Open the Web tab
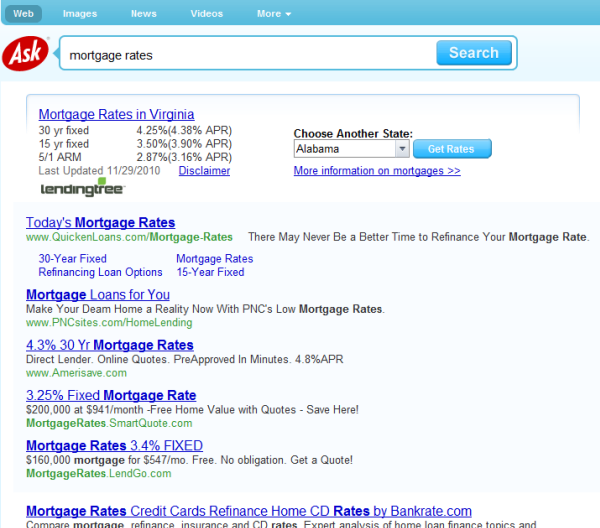Screen dimensions: 600x528 pyautogui.click(x=23, y=14)
